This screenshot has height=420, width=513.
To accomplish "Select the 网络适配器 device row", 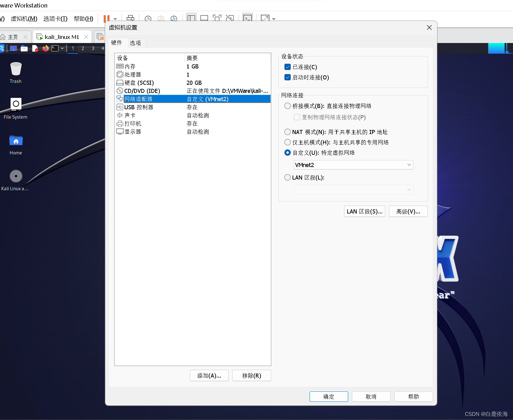I will (193, 99).
